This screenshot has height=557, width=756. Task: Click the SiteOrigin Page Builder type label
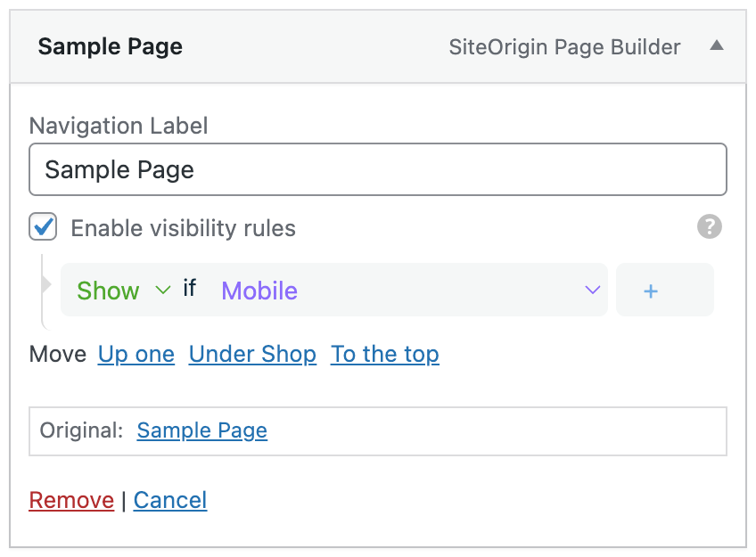tap(564, 47)
